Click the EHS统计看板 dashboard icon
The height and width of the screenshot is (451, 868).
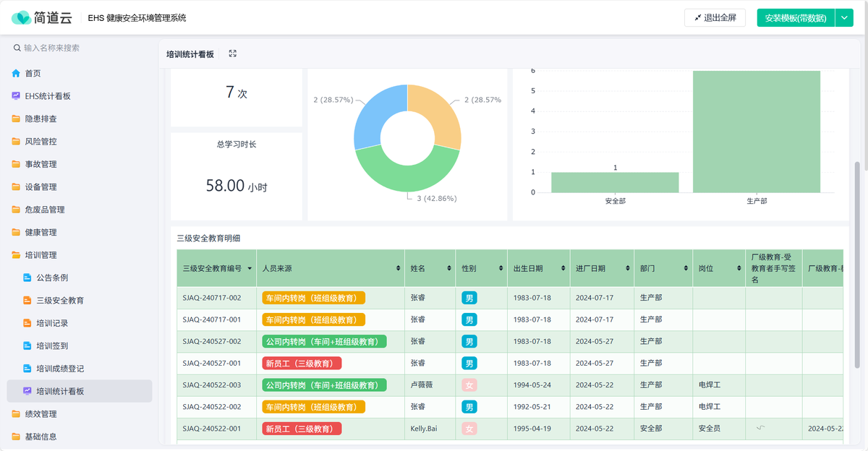(16, 96)
